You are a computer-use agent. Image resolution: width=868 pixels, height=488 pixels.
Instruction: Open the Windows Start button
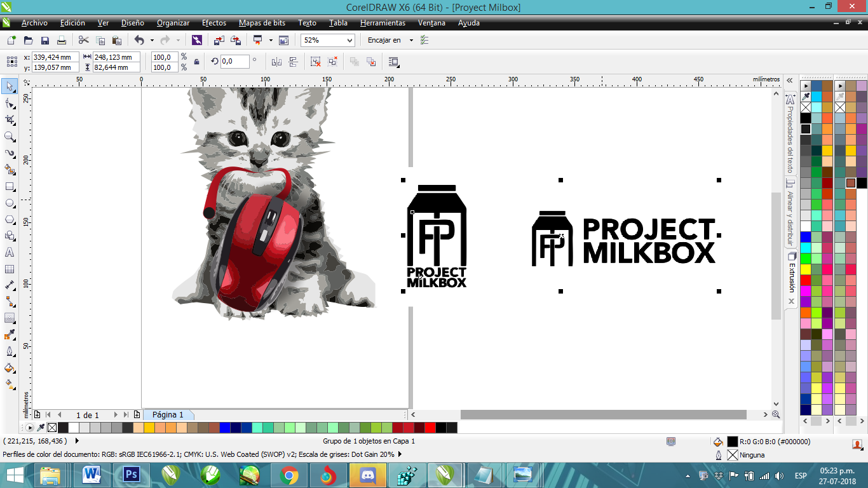[x=15, y=475]
